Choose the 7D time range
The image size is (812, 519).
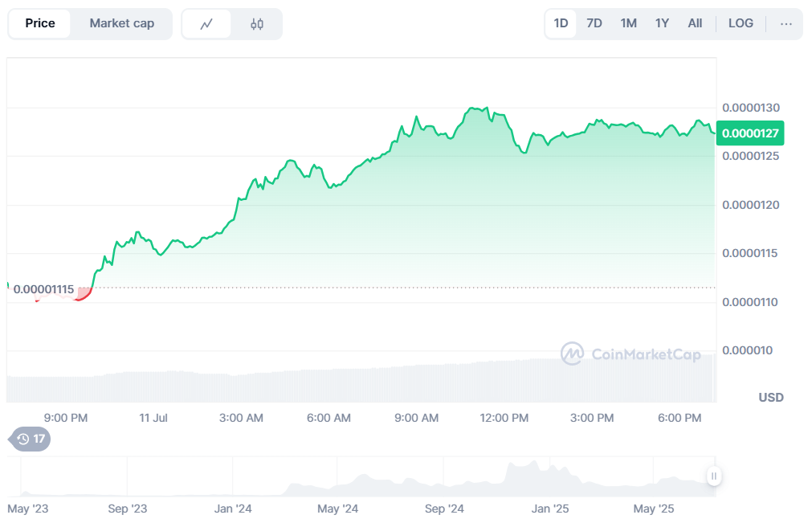594,23
